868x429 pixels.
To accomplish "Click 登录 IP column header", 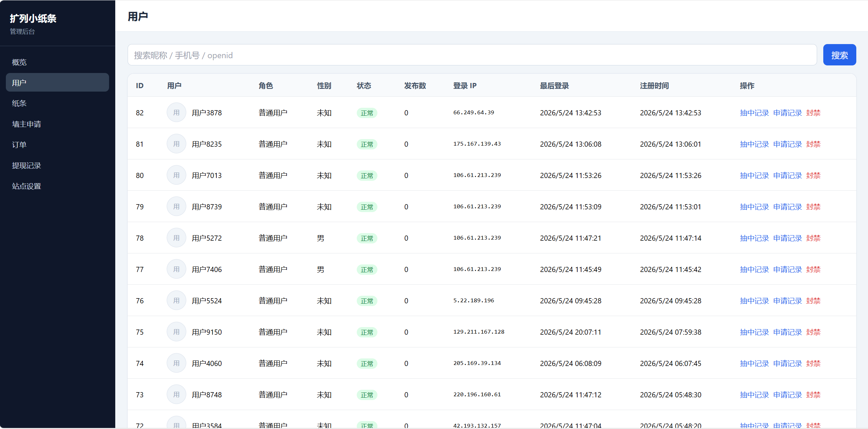I will (465, 86).
